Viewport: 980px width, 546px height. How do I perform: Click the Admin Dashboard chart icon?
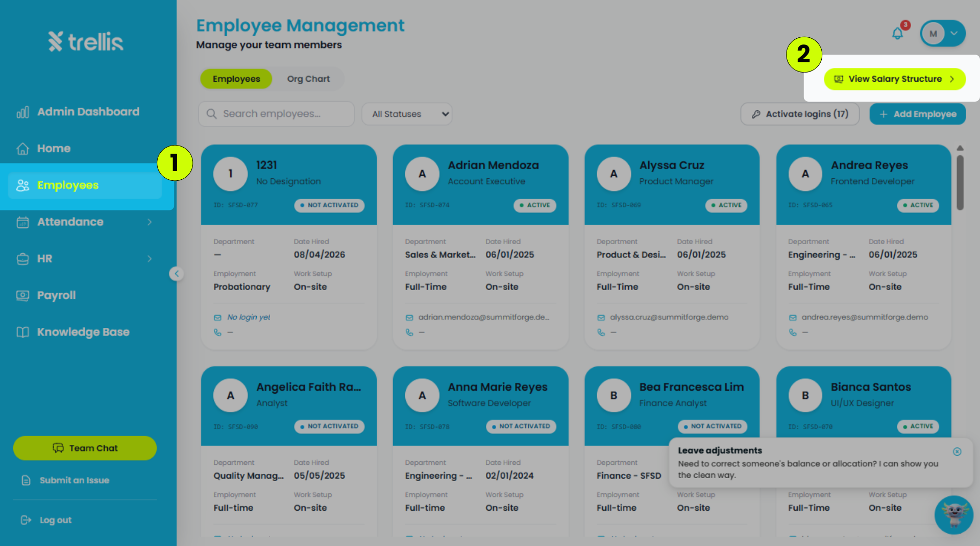pyautogui.click(x=22, y=112)
